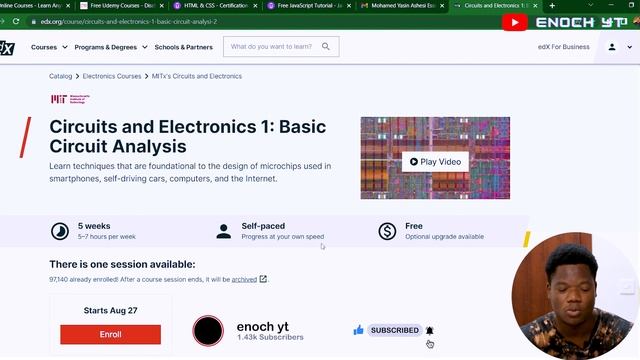Click '5-7 hours per week' text
640x360 pixels.
[107, 237]
